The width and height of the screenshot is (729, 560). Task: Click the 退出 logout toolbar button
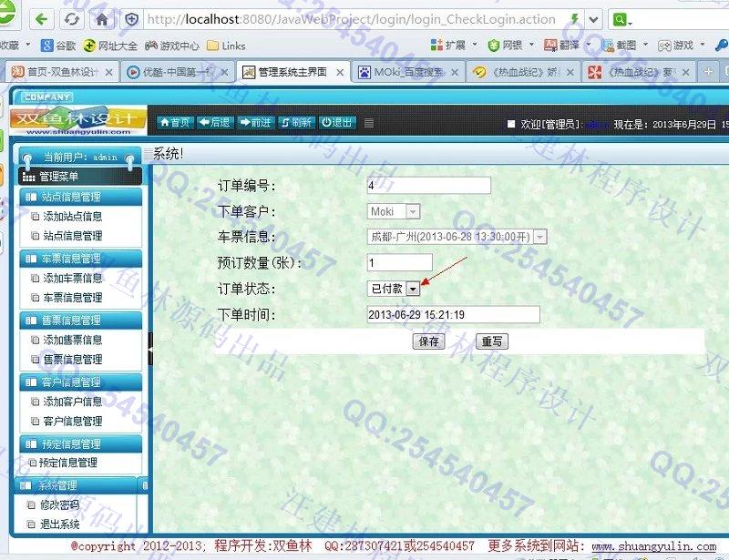337,122
